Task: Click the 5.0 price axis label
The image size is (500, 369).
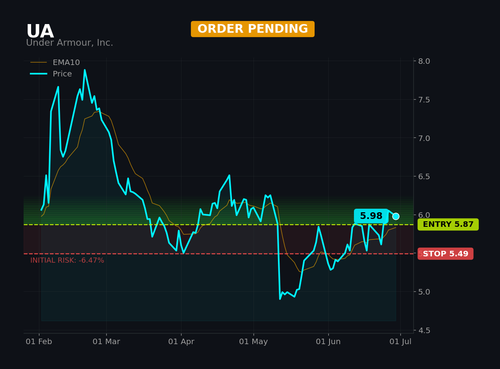Action: point(424,292)
